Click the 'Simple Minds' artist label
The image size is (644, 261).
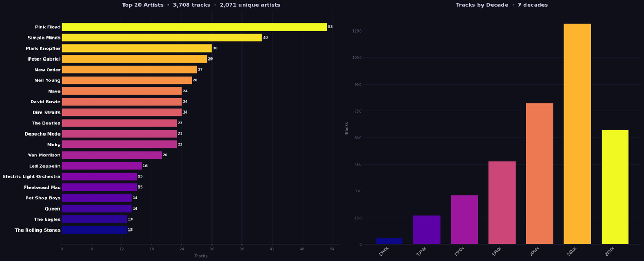44,38
